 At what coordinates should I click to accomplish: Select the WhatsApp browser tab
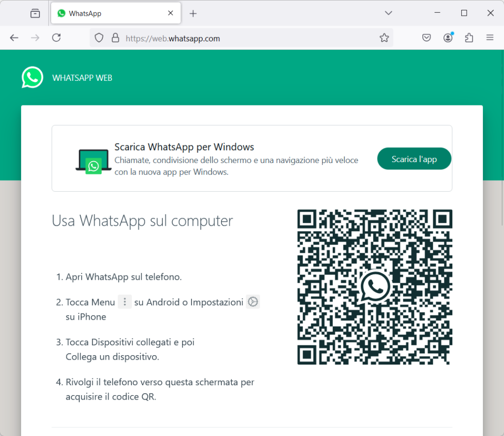point(108,13)
